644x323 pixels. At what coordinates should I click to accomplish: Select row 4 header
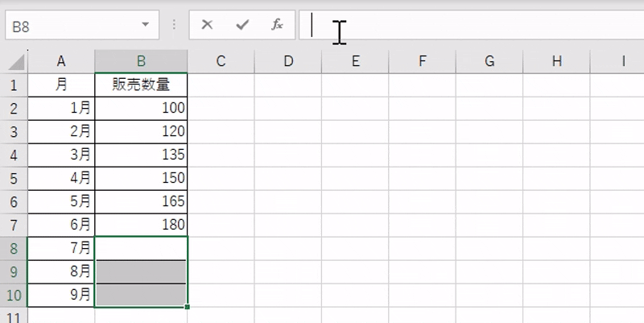[14, 155]
